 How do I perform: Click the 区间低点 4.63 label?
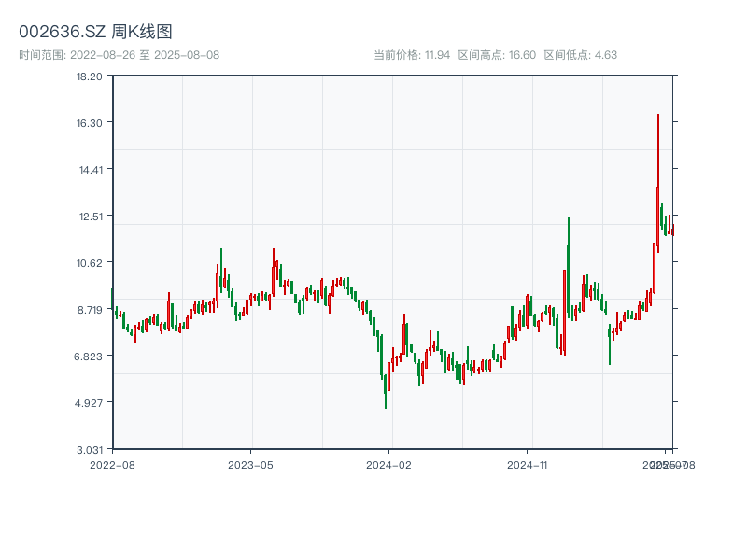[x=580, y=55]
